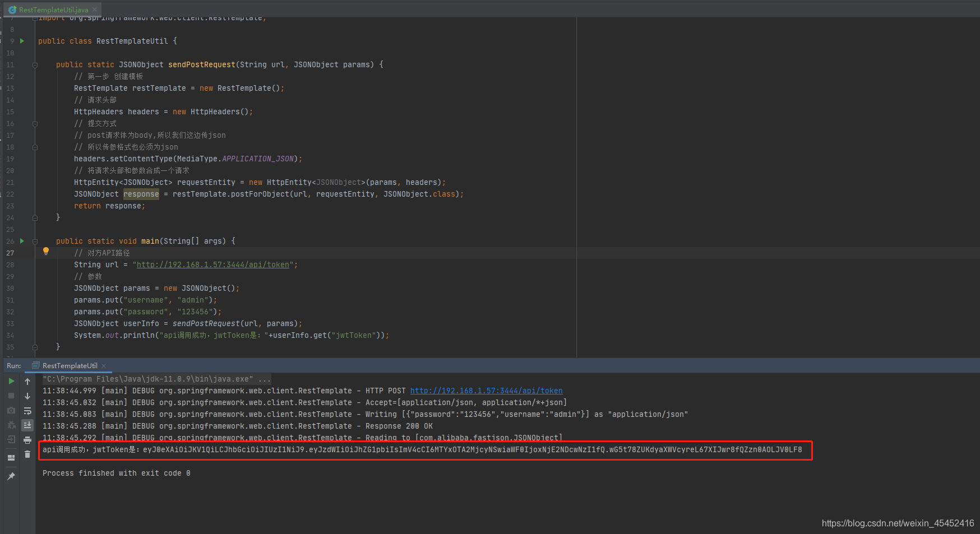This screenshot has width=980, height=534.
Task: Click class name RestTemplateUtil on line 9
Action: [132, 41]
